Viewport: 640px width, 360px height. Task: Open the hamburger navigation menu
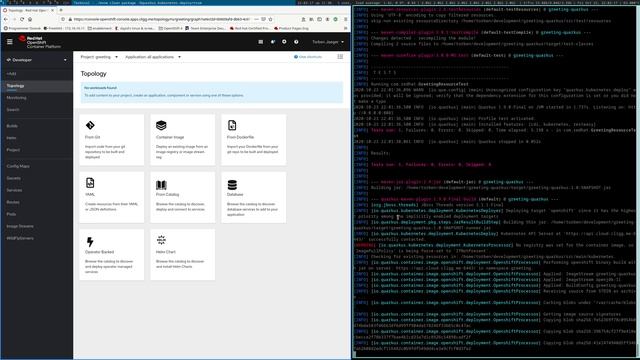tap(9, 42)
